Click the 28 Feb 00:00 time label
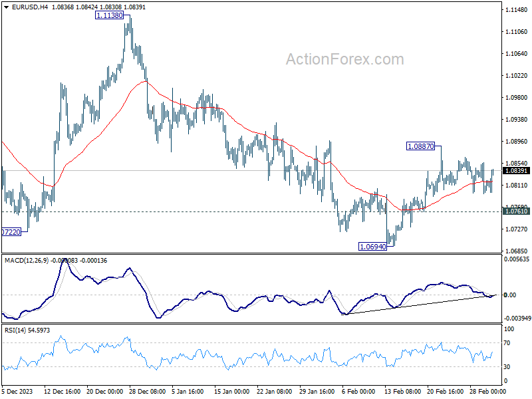Image resolution: width=532 pixels, height=399 pixels. [487, 391]
